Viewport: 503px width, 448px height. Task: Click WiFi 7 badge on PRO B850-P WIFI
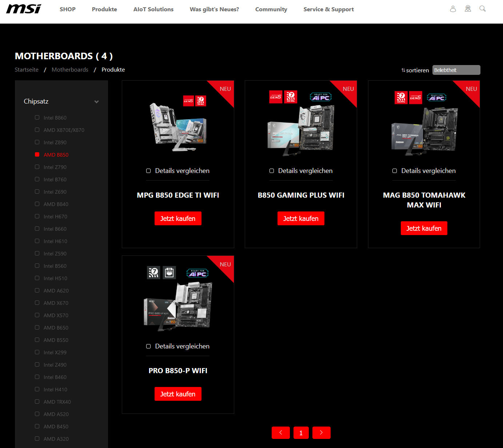153,273
